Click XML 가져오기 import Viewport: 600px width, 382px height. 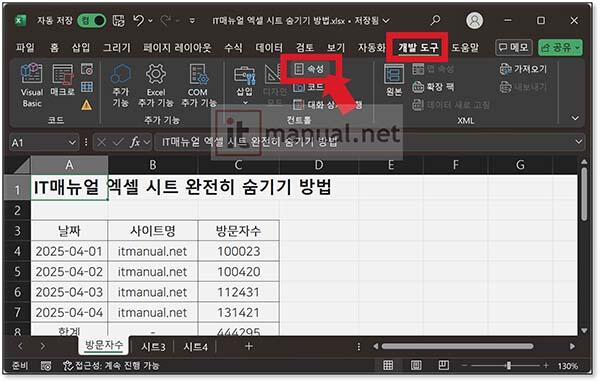(x=523, y=69)
